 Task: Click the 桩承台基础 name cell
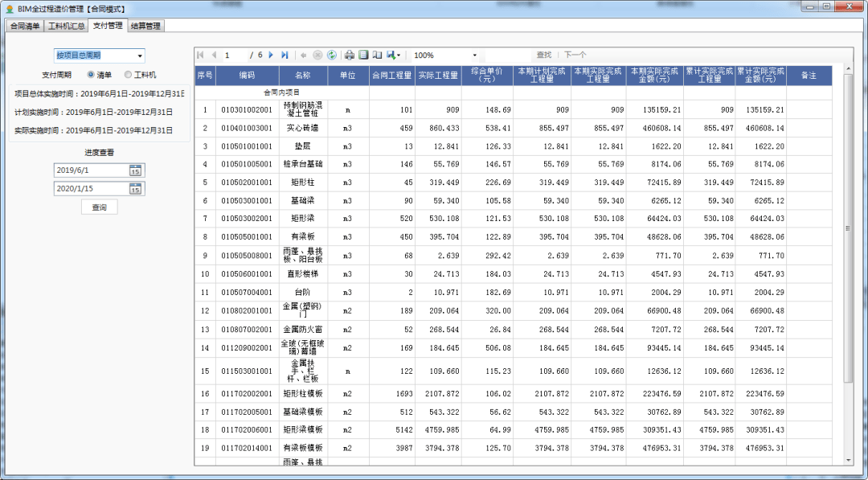303,164
